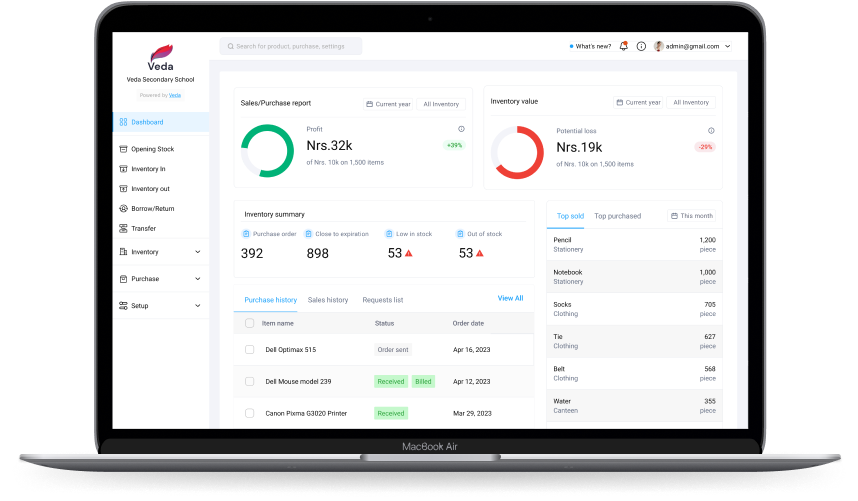Screen dimensions: 858x501
Task: Select the Inventory In sidebar icon
Action: tap(123, 169)
